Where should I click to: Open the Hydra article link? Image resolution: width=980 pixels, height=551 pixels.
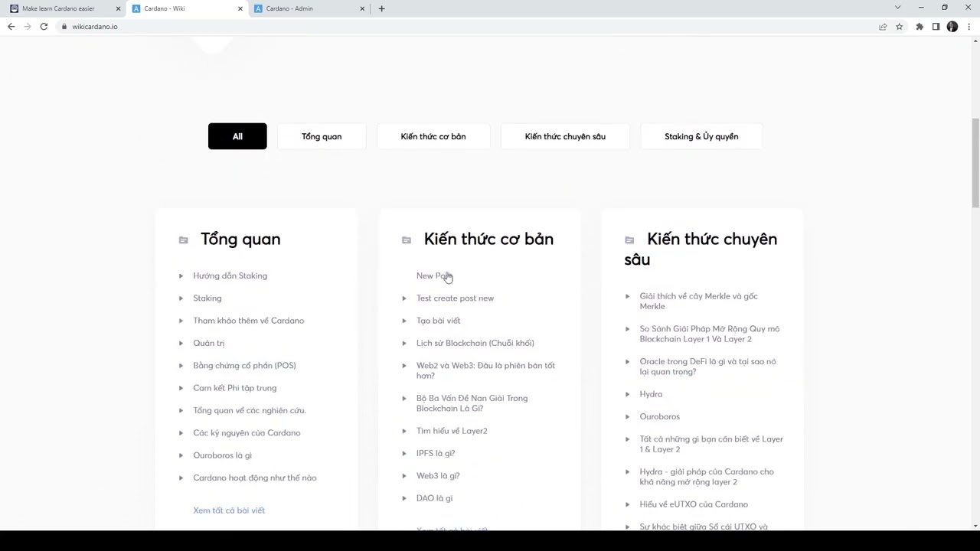click(651, 394)
